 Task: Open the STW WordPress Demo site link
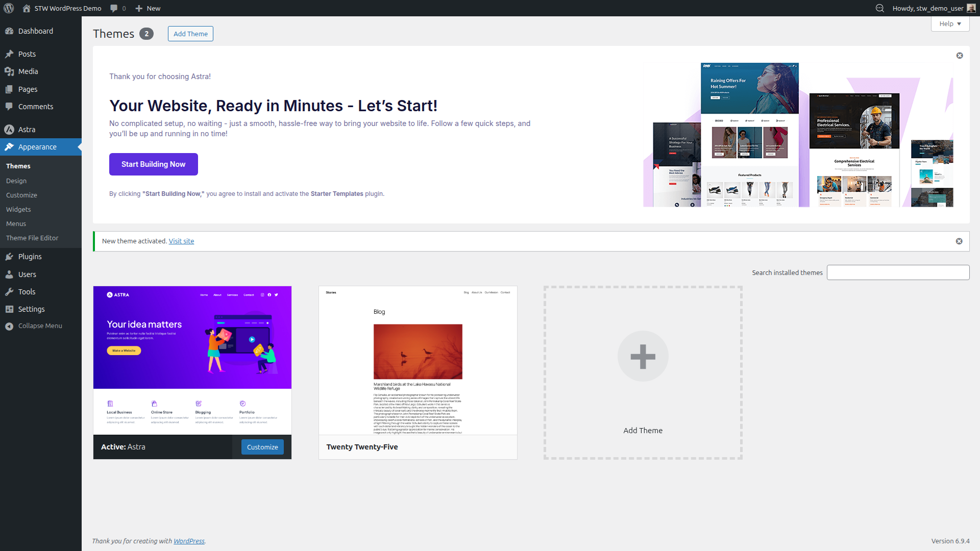(x=62, y=8)
